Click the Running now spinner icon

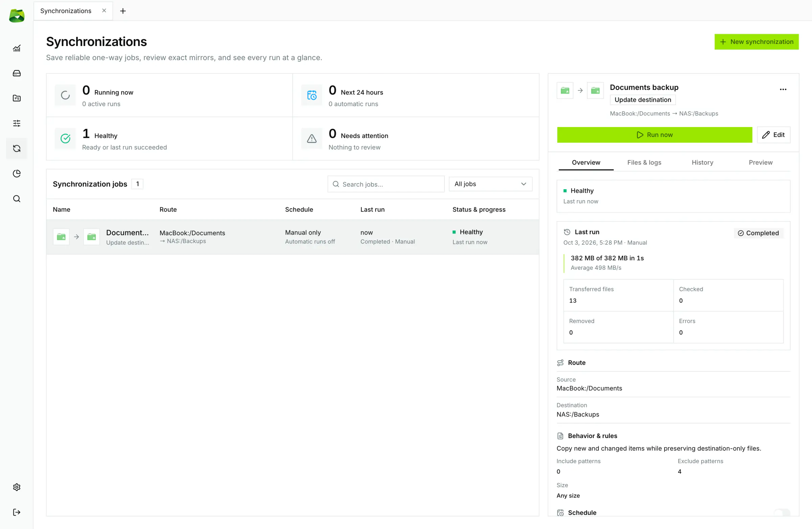click(66, 95)
